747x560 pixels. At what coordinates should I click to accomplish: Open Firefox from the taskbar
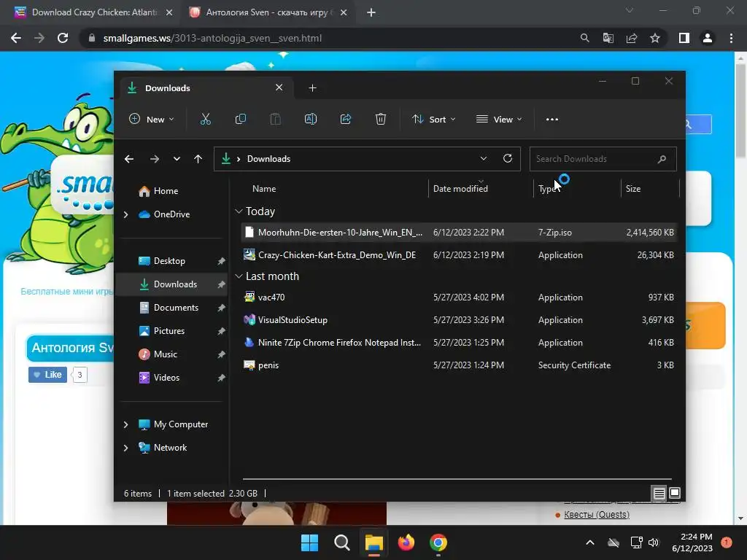[406, 542]
